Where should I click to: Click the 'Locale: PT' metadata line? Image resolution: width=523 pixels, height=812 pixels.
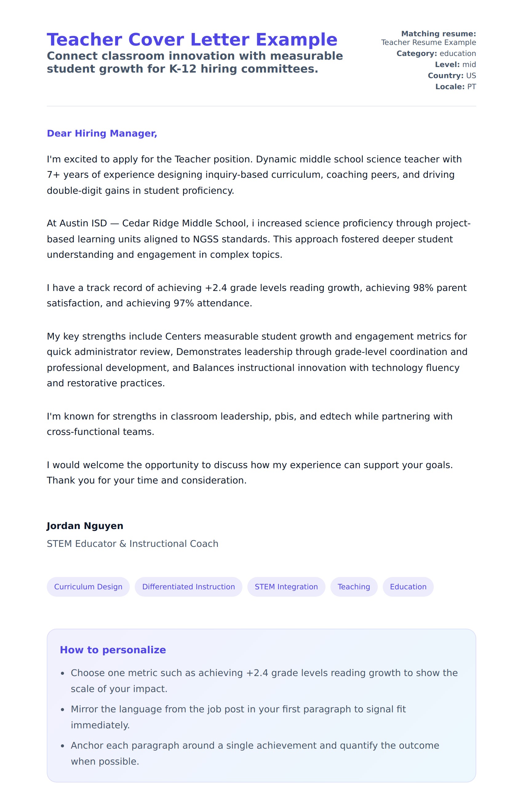pyautogui.click(x=455, y=86)
